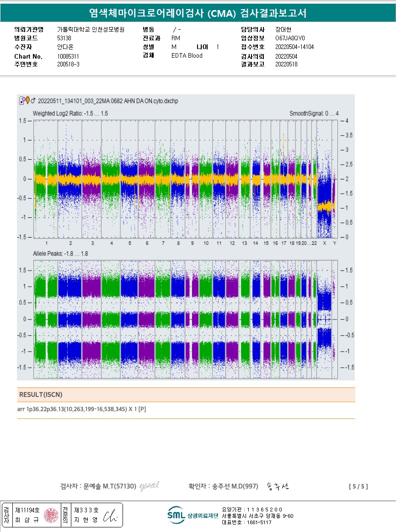Click the confirming doctor's handwritten signature
This screenshot has width=396, height=532.
click(x=278, y=486)
